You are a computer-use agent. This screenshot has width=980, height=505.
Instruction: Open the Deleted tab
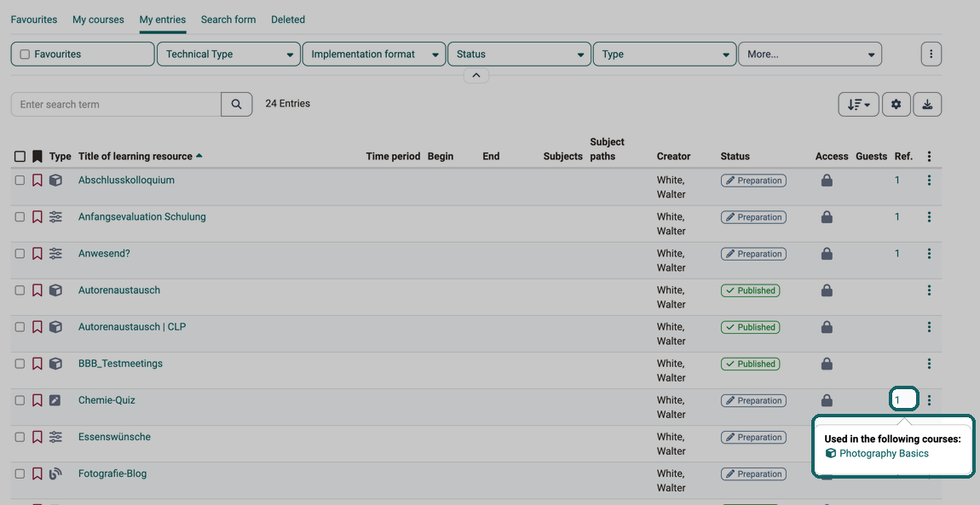pos(288,20)
